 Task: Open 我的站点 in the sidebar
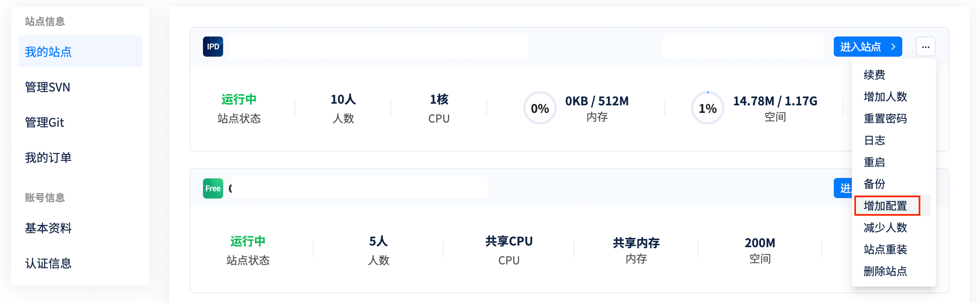coord(48,52)
